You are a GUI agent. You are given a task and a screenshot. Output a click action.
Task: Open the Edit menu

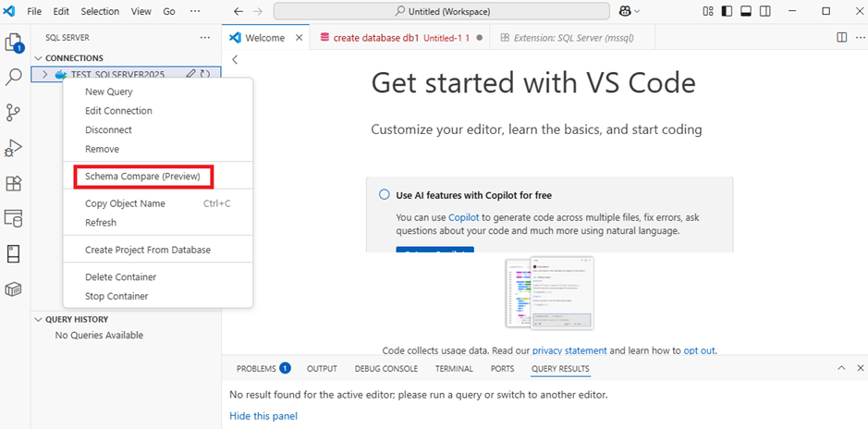[x=61, y=11]
